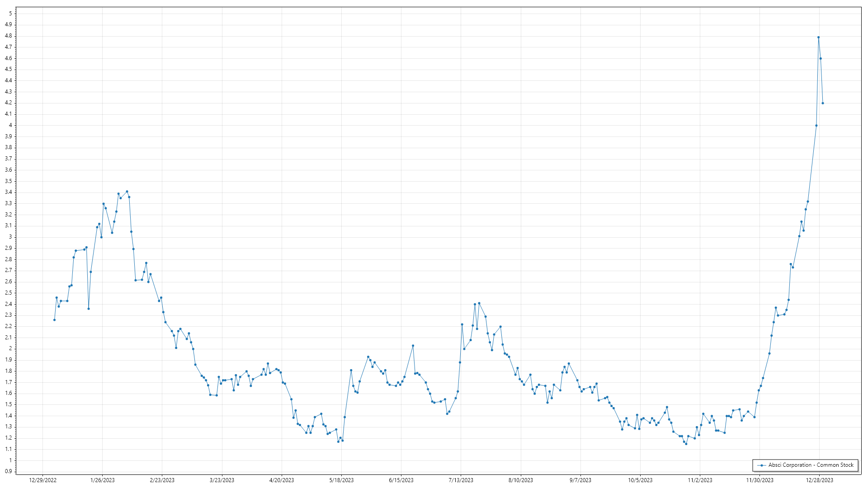The image size is (868, 488).
Task: Click the 12/28/2023 x-axis label
Action: [820, 480]
